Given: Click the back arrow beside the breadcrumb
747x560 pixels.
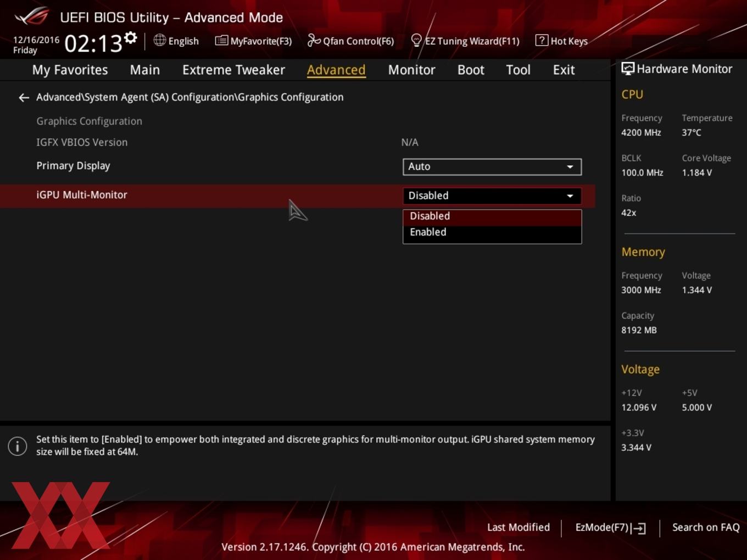Looking at the screenshot, I should (x=24, y=98).
